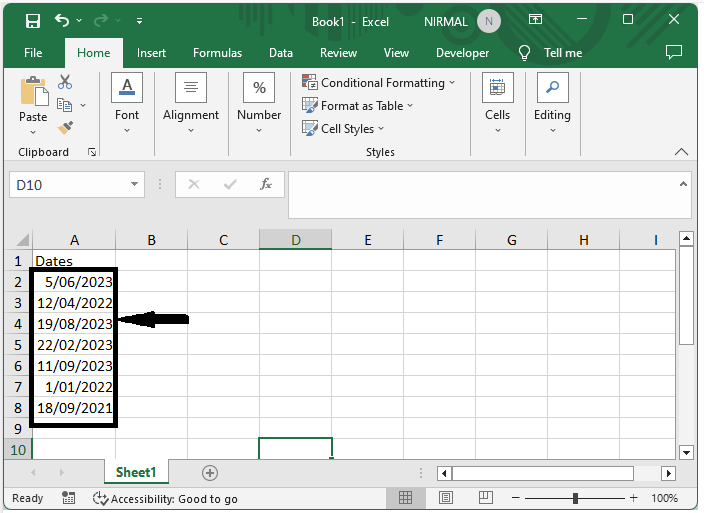Screen dimensions: 704x513
Task: Click the Redo arrow icon
Action: tap(101, 20)
